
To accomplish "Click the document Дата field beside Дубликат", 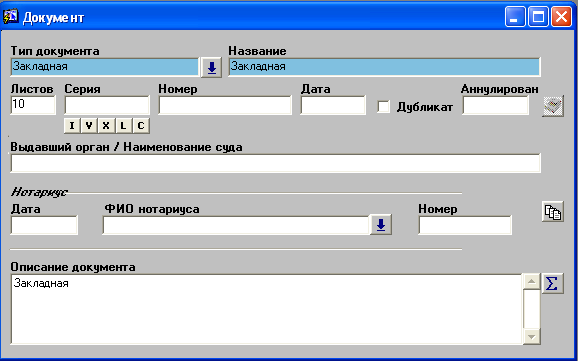I will coord(333,105).
